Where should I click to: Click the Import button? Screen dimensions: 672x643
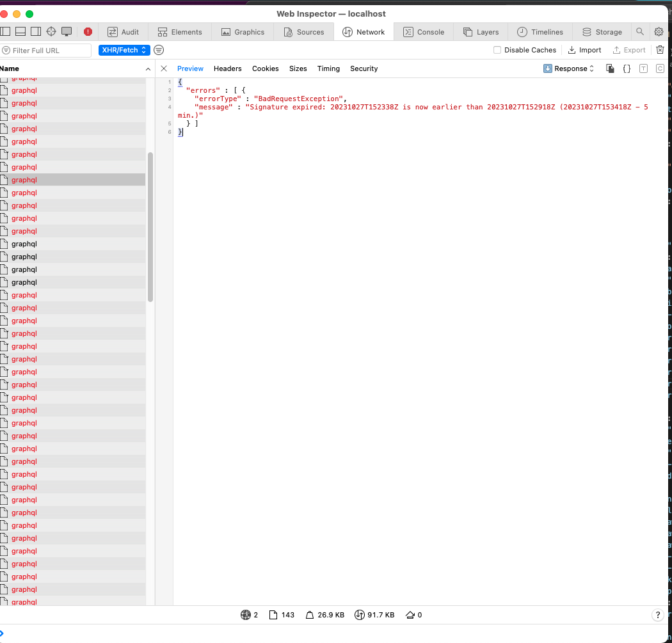pos(584,50)
